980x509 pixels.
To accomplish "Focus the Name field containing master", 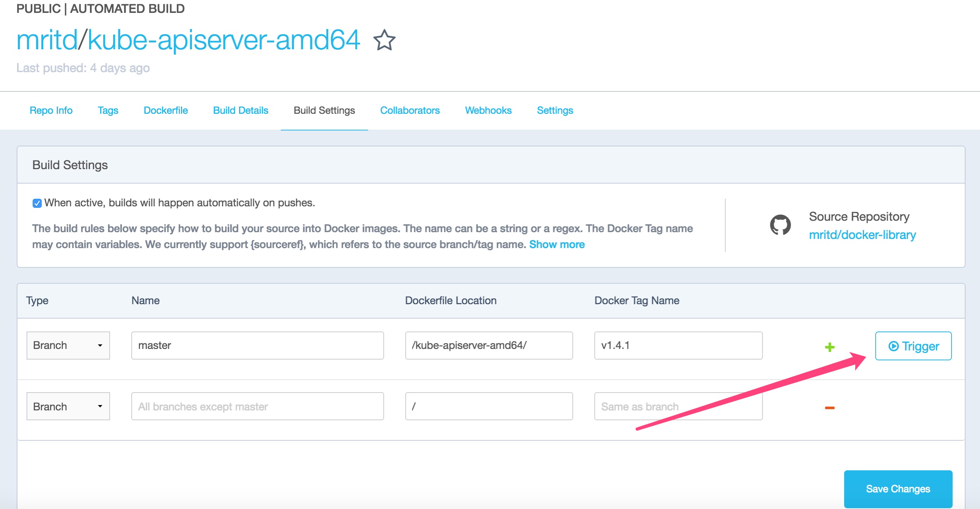I will click(258, 346).
